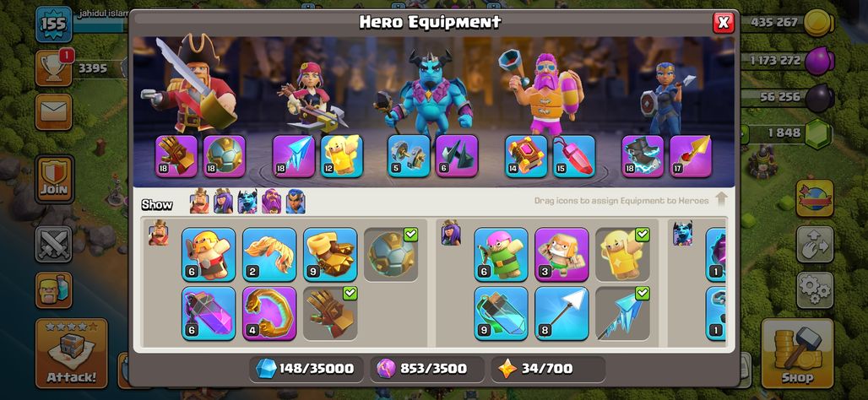Select the Snake Bracelet level 4 equipment
Image resolution: width=868 pixels, height=400 pixels.
coord(269,313)
